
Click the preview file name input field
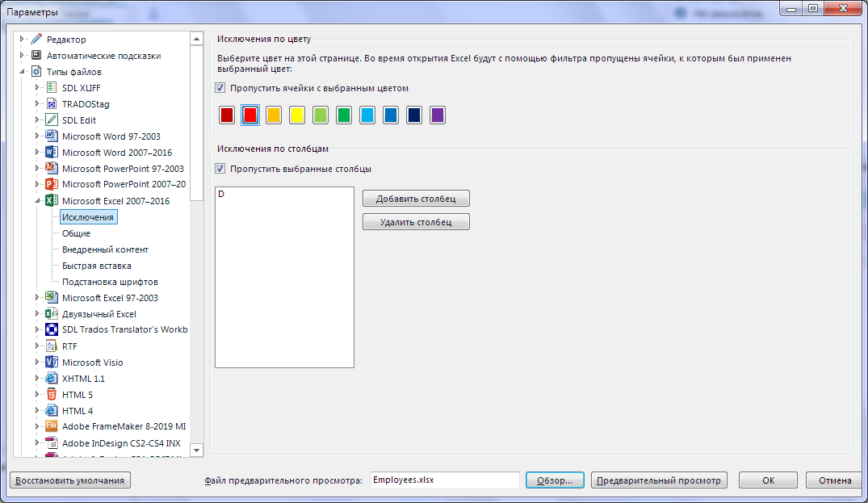pyautogui.click(x=444, y=480)
